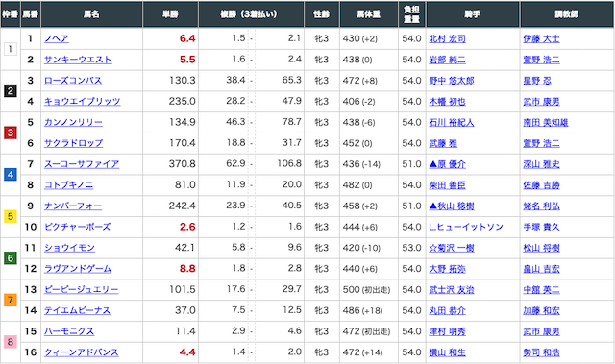
Task: Click red frame number 3 box
Action: coord(11,133)
